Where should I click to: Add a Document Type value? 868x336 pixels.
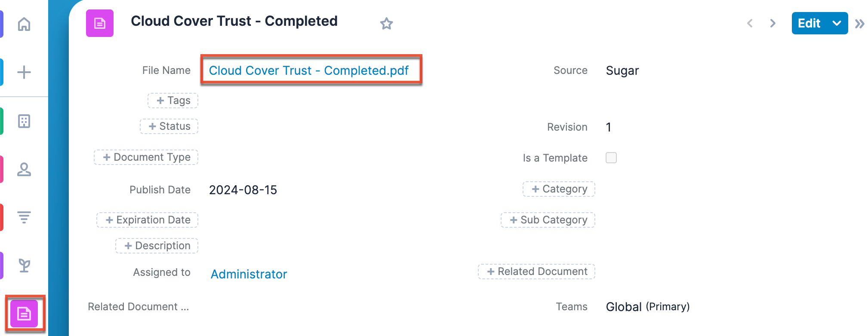146,157
